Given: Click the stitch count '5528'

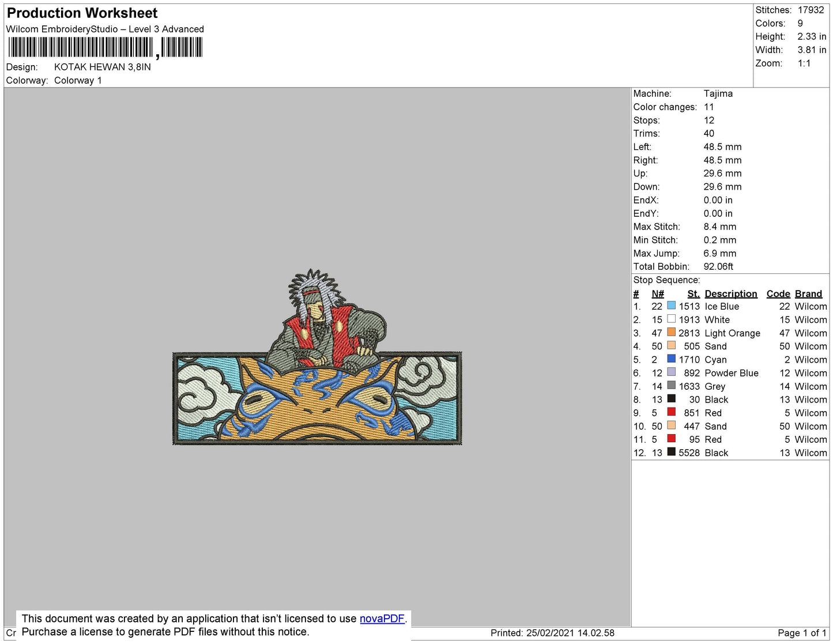Looking at the screenshot, I should 689,453.
